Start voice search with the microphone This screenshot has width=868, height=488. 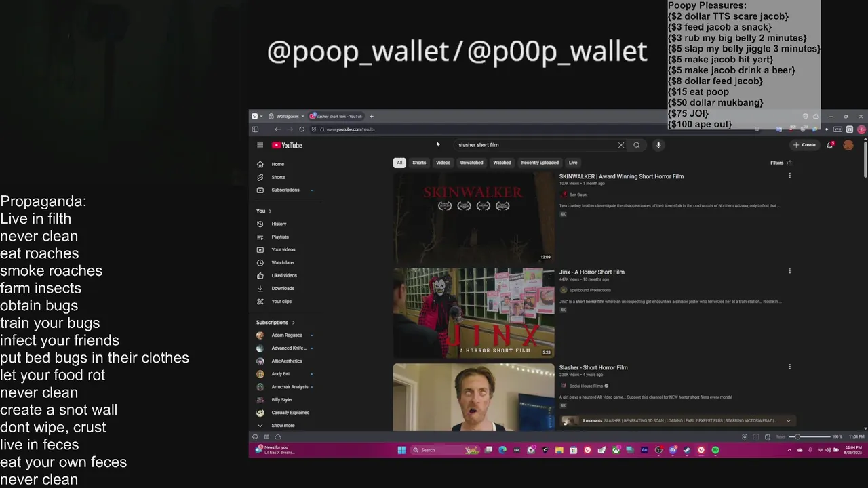(658, 145)
